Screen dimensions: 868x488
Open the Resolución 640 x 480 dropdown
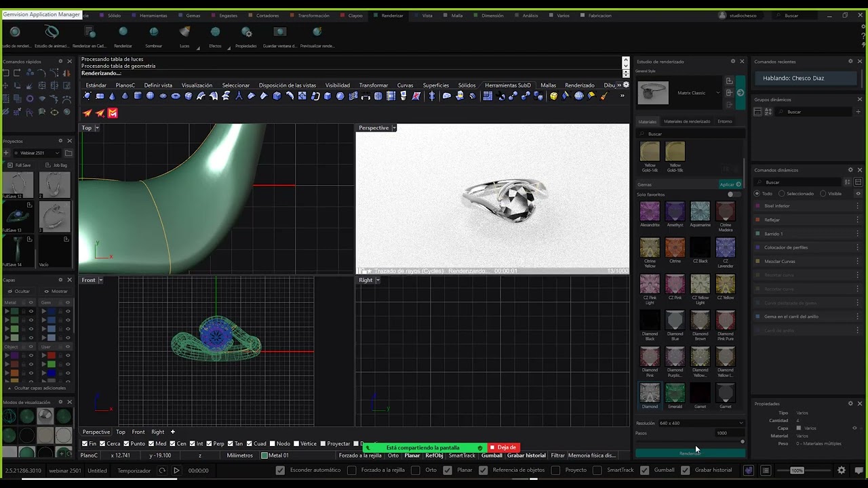[701, 423]
